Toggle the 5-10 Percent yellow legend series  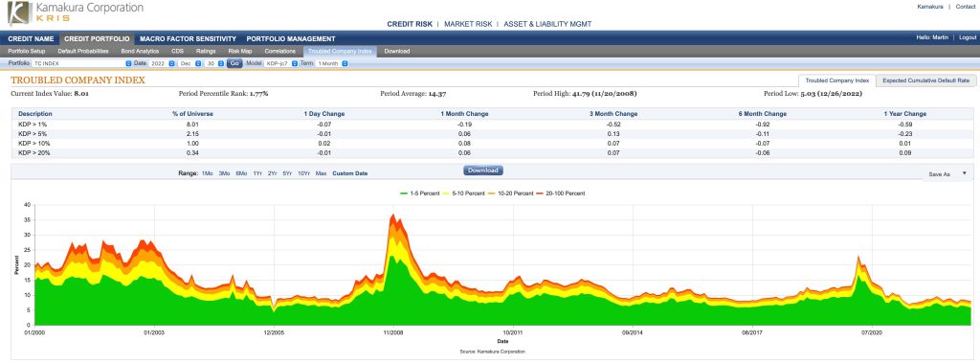[x=464, y=193]
